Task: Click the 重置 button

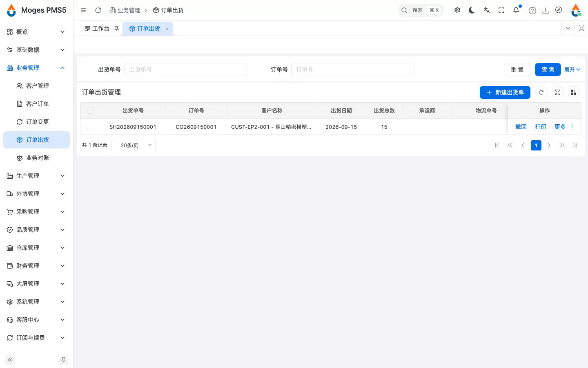Action: pos(517,70)
